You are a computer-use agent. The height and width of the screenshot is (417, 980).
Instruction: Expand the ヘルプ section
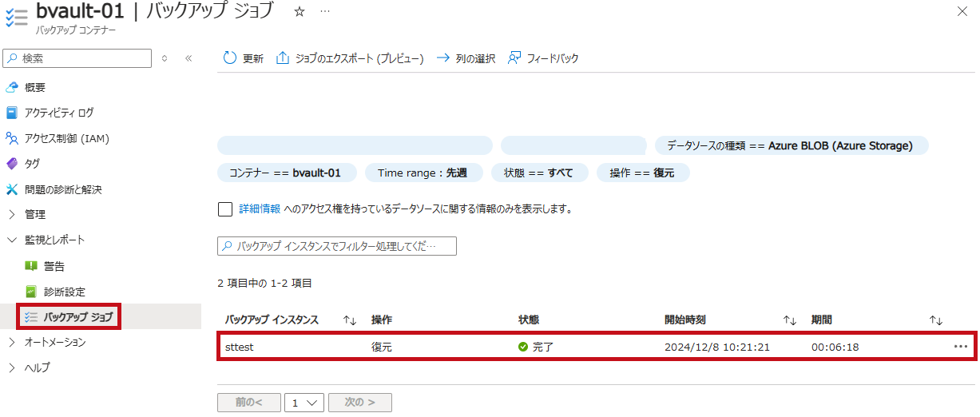pos(11,368)
